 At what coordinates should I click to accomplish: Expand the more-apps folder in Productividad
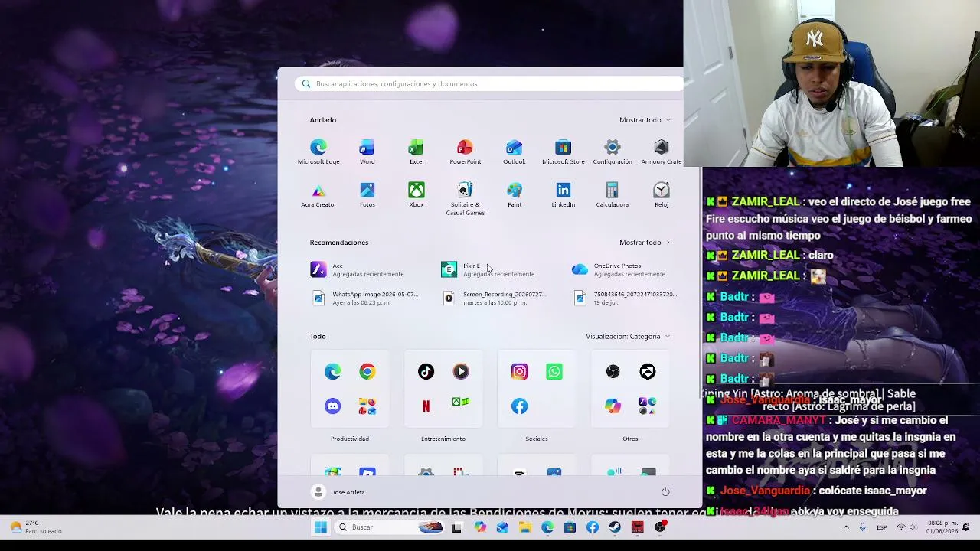367,406
